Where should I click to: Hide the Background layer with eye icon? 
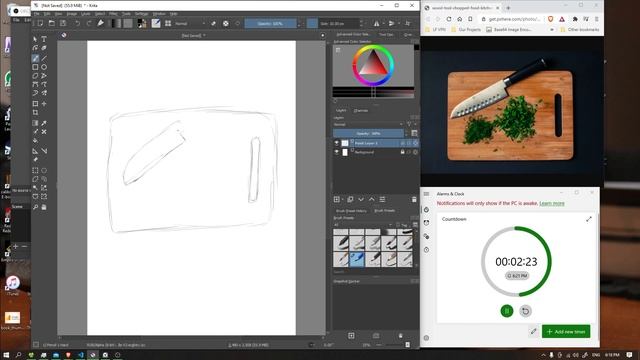[337, 152]
